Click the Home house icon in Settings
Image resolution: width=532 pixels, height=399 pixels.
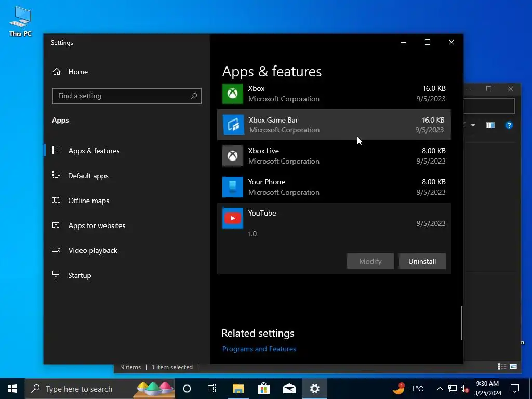point(57,72)
